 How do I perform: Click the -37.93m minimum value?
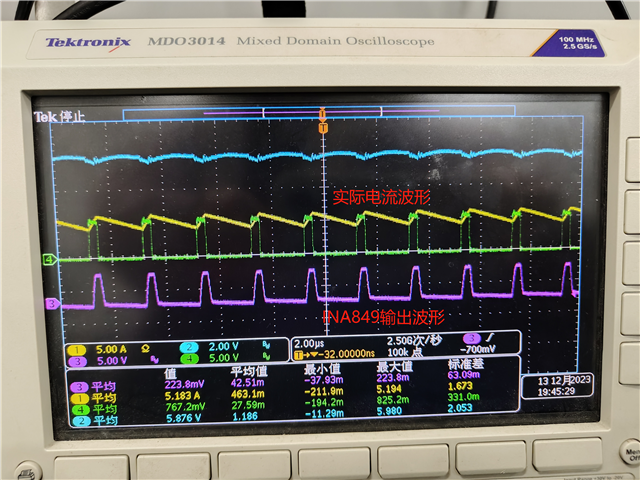coord(324,380)
